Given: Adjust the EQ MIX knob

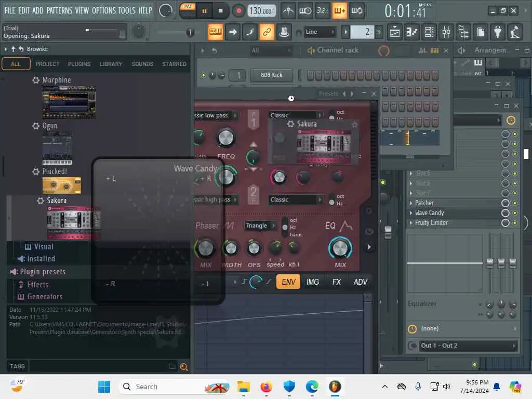Looking at the screenshot, I should point(340,248).
